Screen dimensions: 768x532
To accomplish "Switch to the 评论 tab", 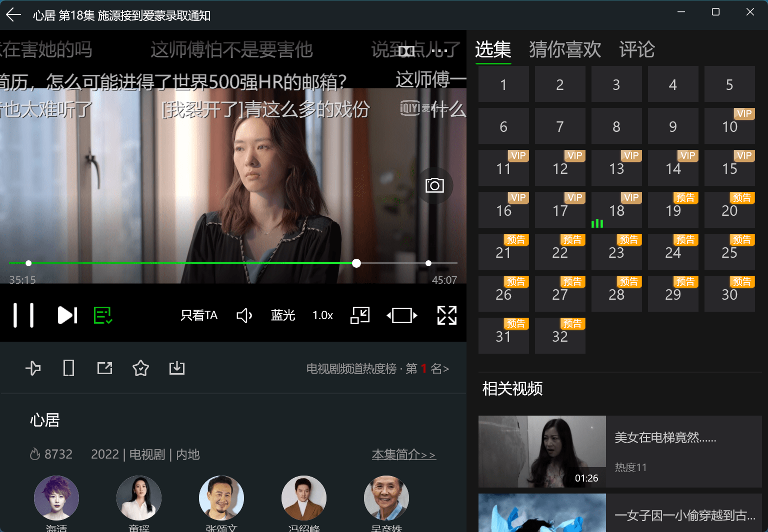I will (636, 49).
